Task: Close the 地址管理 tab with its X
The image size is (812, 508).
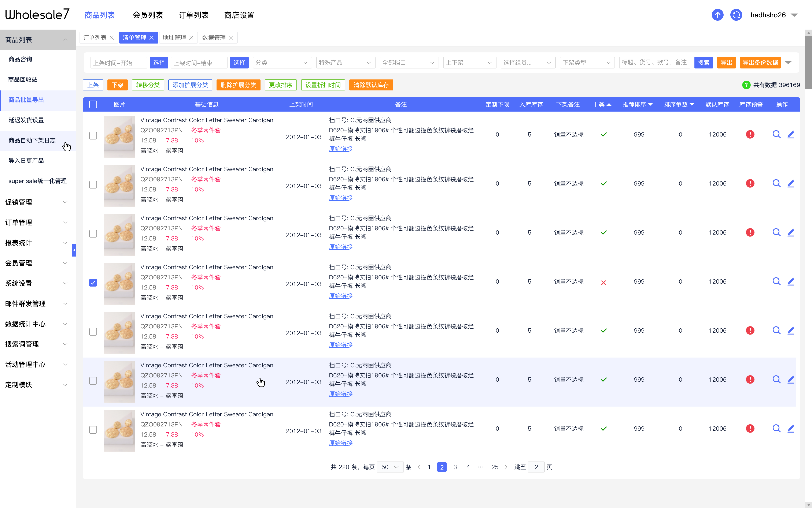Action: coord(191,38)
